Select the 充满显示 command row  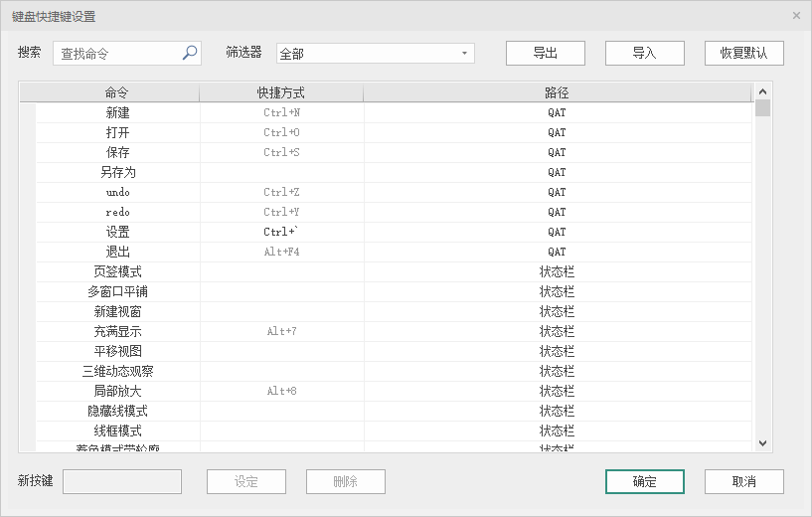[x=117, y=331]
